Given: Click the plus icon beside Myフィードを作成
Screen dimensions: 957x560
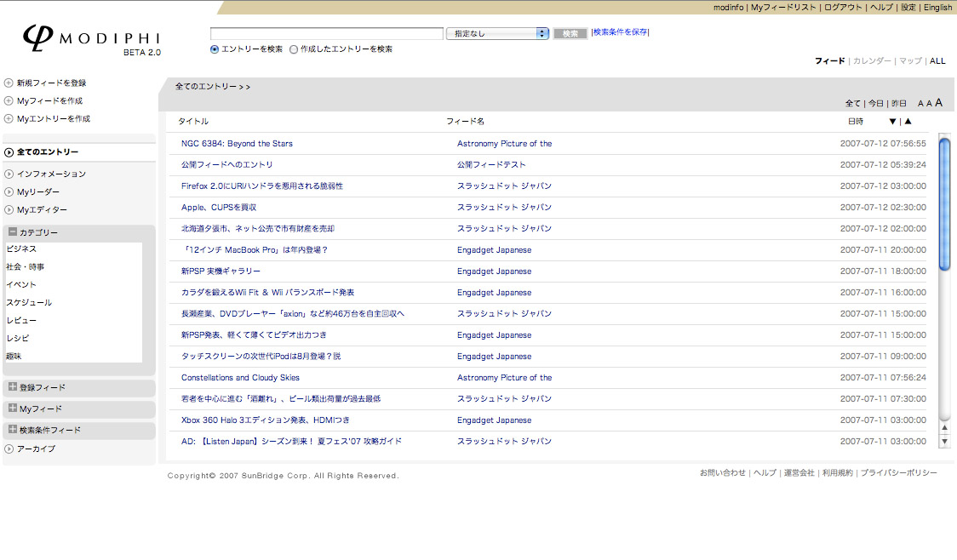Looking at the screenshot, I should point(9,101).
